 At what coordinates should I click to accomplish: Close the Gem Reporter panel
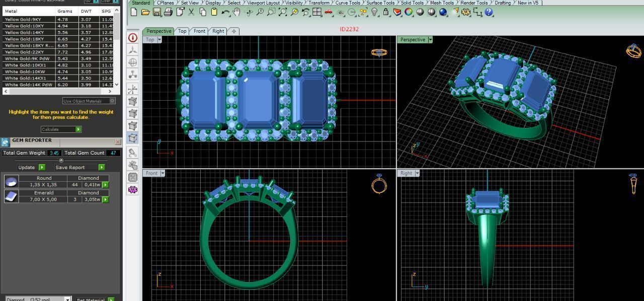pyautogui.click(x=118, y=142)
